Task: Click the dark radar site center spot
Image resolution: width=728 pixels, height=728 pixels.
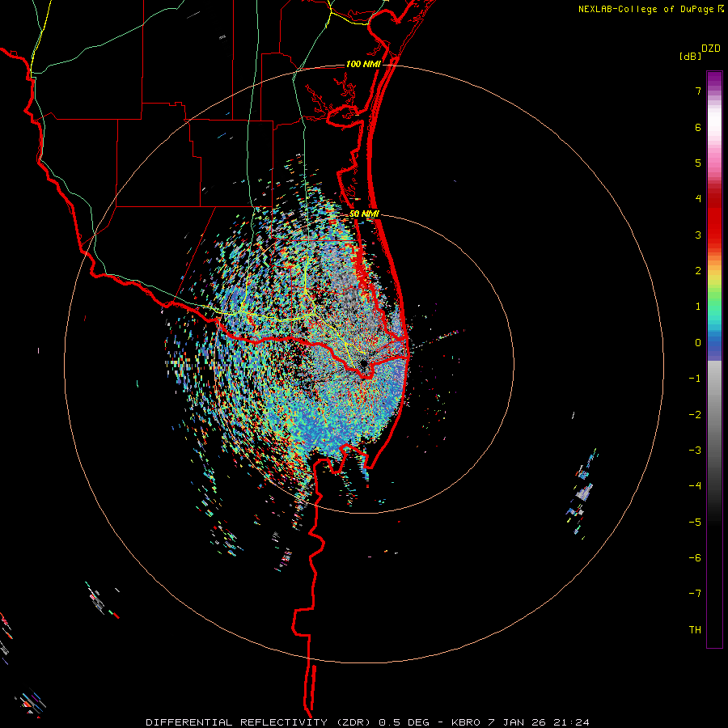Action: click(x=364, y=363)
